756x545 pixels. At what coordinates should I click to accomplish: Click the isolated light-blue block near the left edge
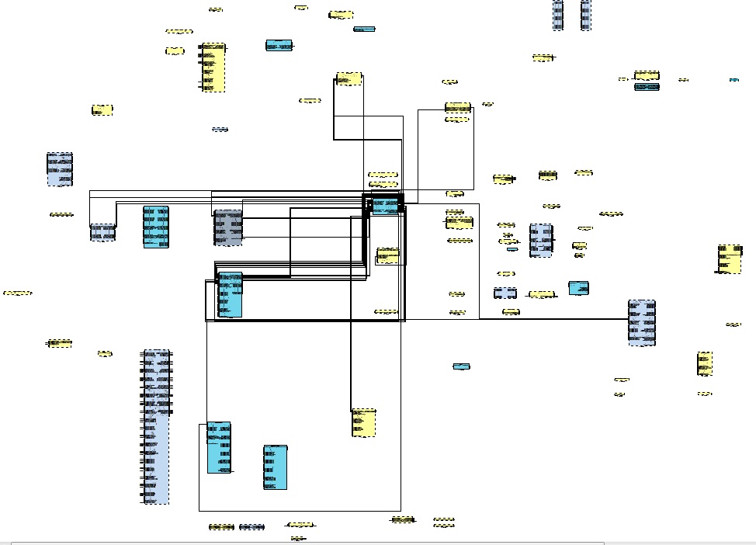pos(59,169)
